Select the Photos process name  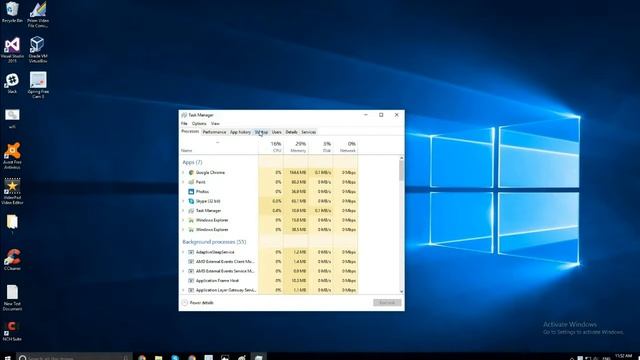coord(202,191)
